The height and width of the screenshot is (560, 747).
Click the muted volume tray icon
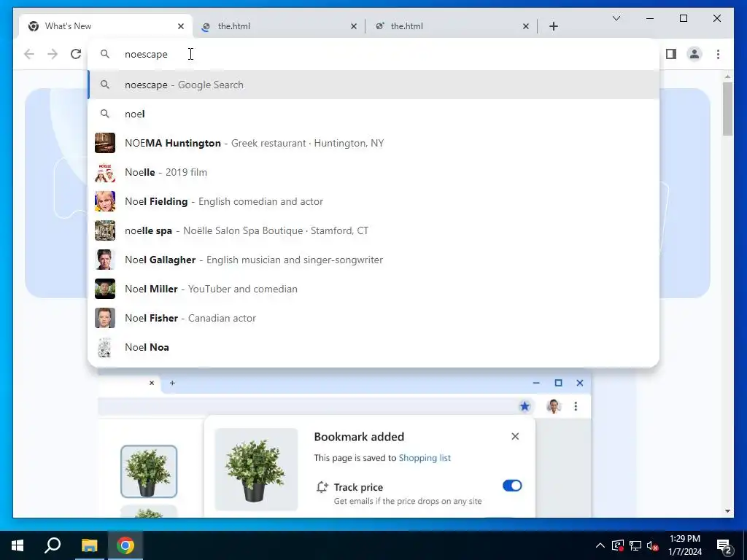(x=652, y=545)
